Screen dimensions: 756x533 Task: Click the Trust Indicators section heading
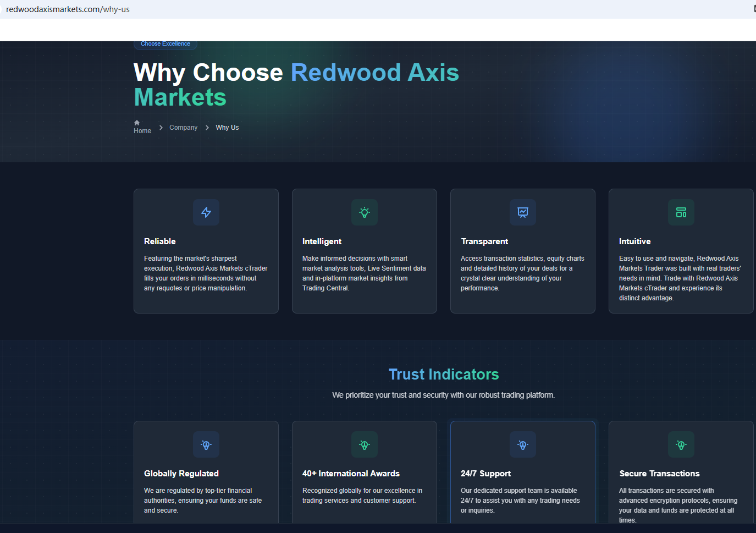coord(444,374)
